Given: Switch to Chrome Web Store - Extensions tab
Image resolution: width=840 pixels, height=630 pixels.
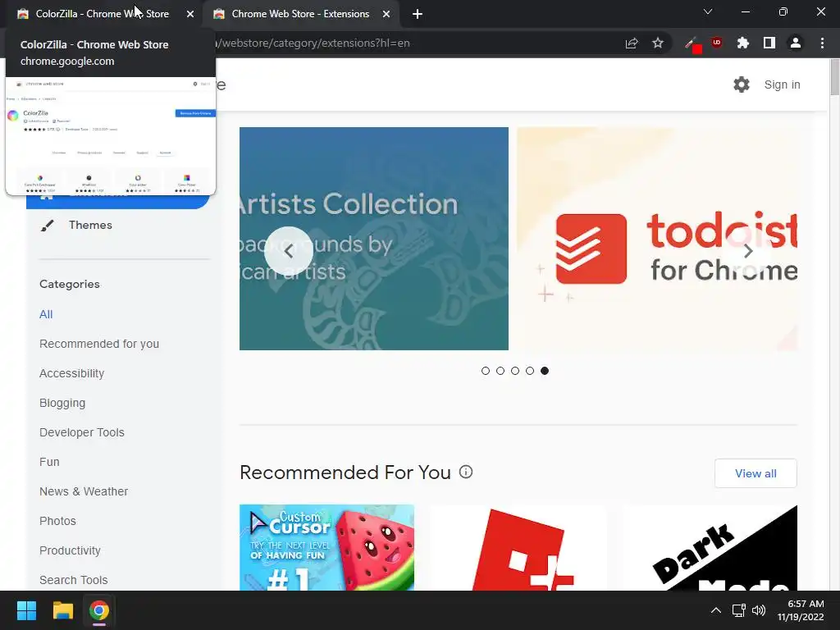Looking at the screenshot, I should (301, 14).
